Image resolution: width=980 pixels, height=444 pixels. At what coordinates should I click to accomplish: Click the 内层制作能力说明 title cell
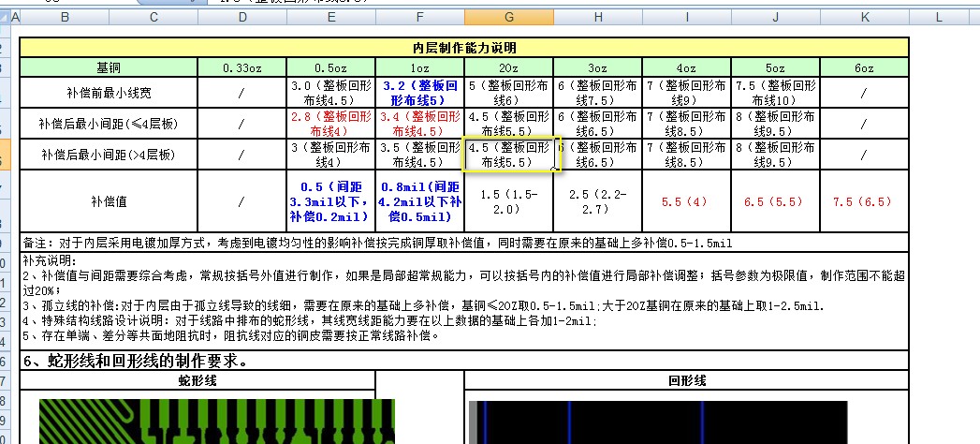(x=464, y=48)
